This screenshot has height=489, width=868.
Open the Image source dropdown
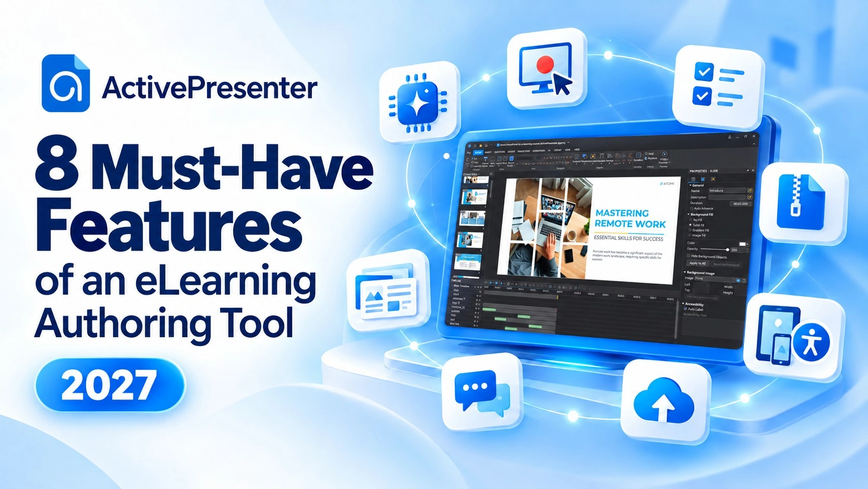click(x=715, y=279)
